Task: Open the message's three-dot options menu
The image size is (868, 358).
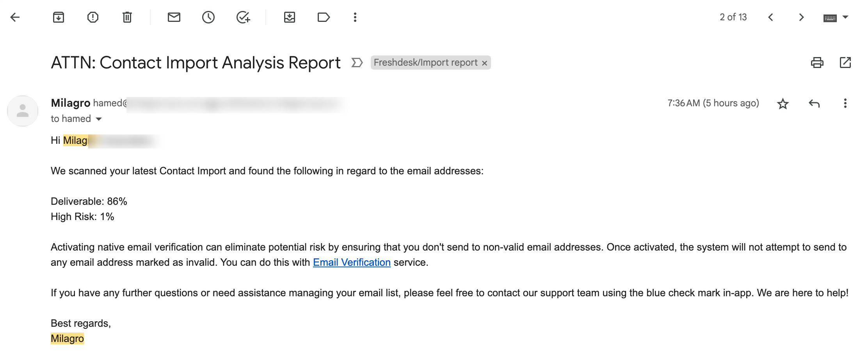Action: (x=845, y=104)
